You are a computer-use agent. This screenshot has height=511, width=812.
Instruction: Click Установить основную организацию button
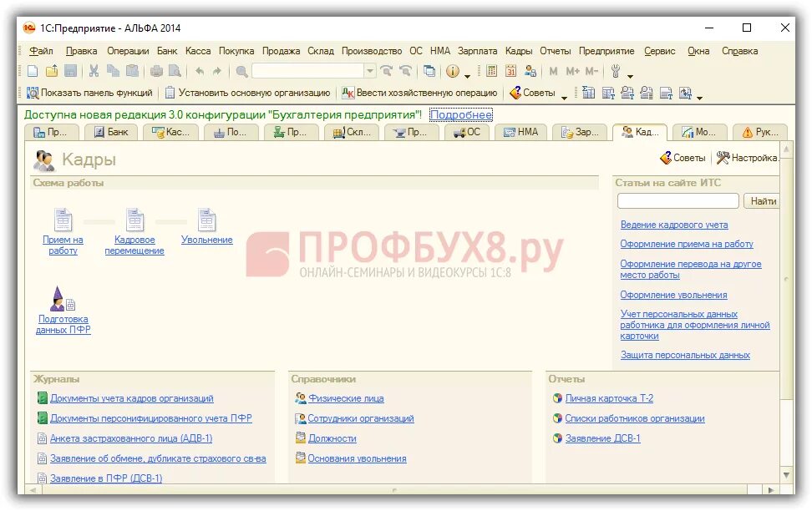coord(247,93)
